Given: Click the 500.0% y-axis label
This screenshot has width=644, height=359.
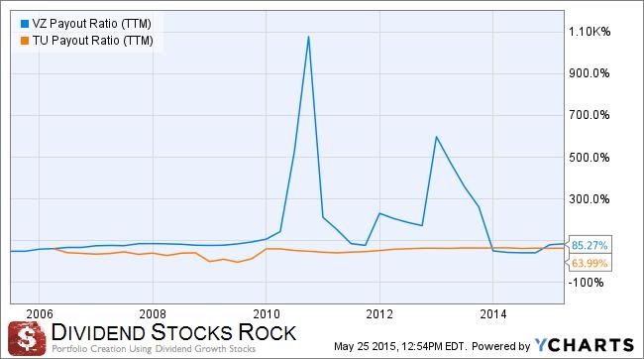Looking at the screenshot, I should click(590, 158).
